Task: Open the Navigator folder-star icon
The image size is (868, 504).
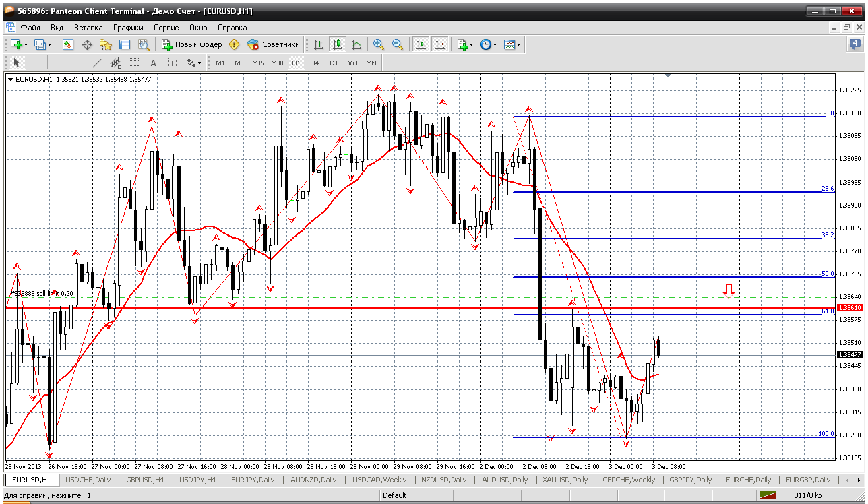Action: 106,44
